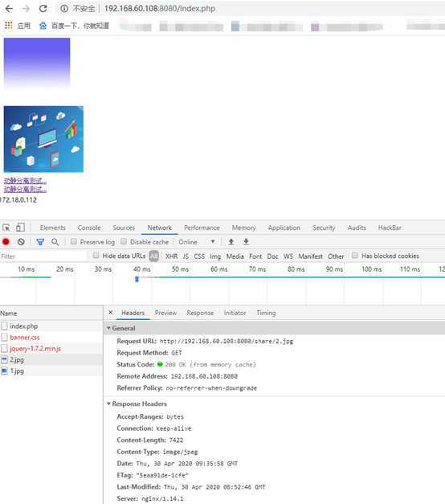This screenshot has height=504, width=445.
Task: Stop network recording with red button
Action: (x=6, y=242)
